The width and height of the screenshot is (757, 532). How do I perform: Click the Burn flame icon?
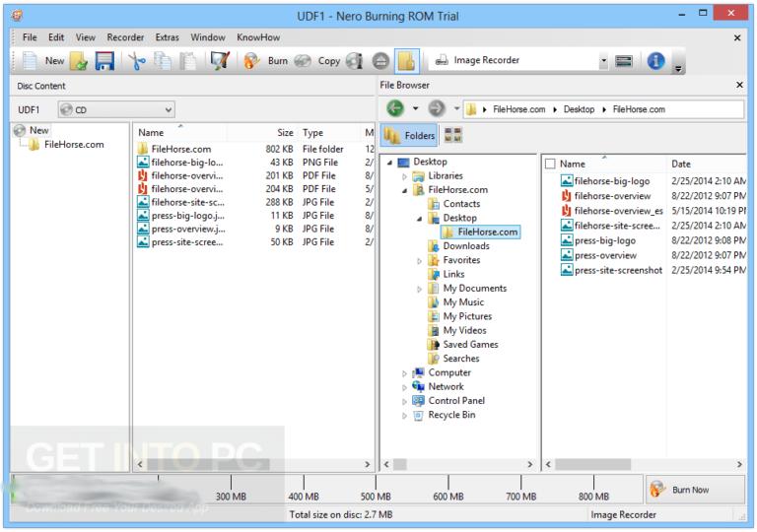(251, 61)
